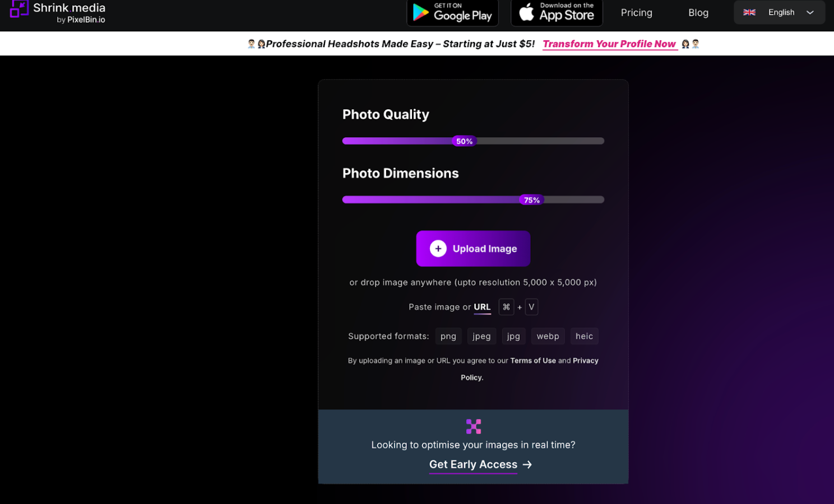The width and height of the screenshot is (834, 504).
Task: Click the plus icon in Upload Image
Action: click(x=438, y=249)
